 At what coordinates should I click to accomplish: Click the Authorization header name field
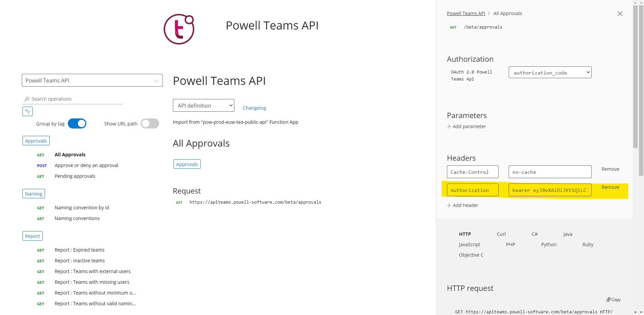(473, 190)
